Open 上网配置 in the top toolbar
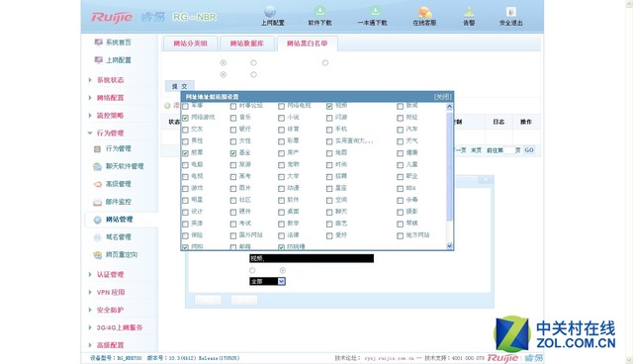 point(272,16)
